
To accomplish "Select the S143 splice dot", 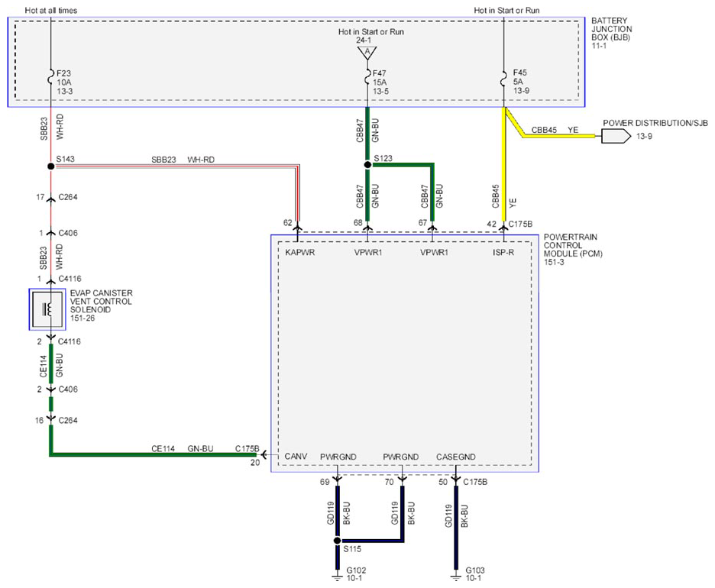I will tap(50, 166).
